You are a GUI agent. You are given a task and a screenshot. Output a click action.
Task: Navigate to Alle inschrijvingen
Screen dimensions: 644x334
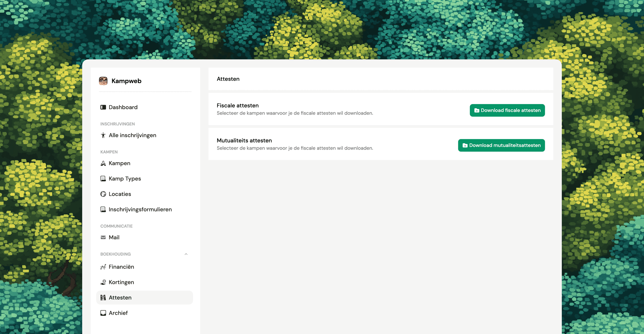click(132, 135)
